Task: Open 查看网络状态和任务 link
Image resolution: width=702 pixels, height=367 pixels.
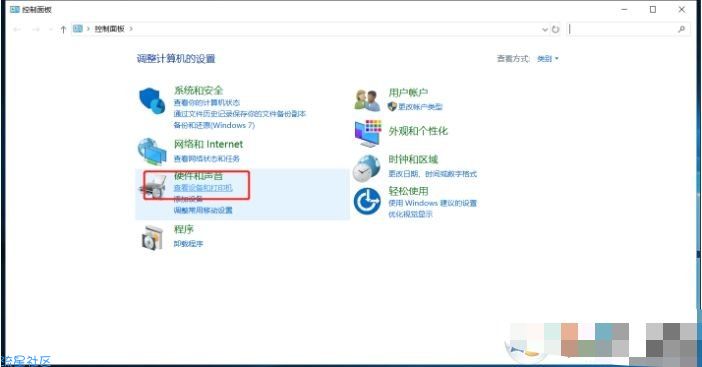Action: [206, 159]
